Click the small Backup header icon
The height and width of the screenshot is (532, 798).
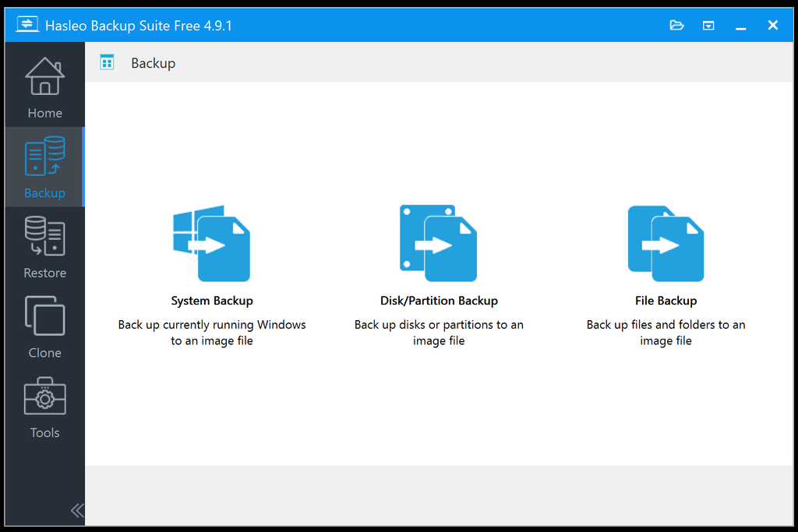(106, 62)
